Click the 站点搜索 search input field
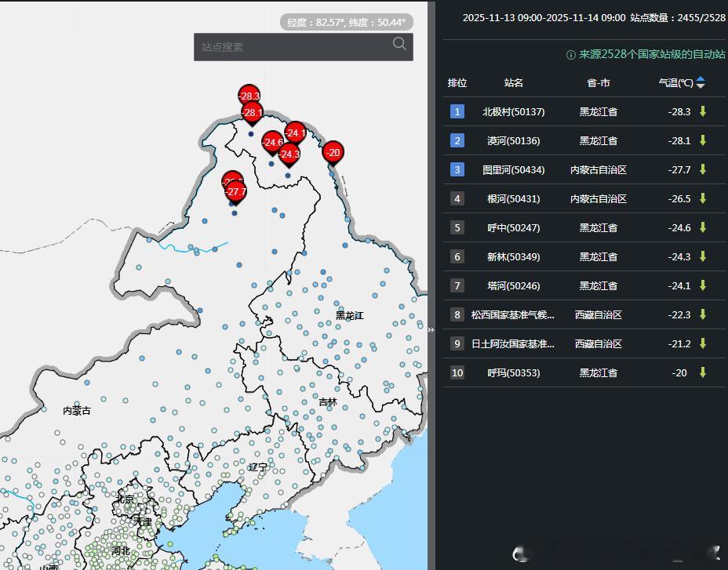The image size is (728, 570). [x=290, y=47]
